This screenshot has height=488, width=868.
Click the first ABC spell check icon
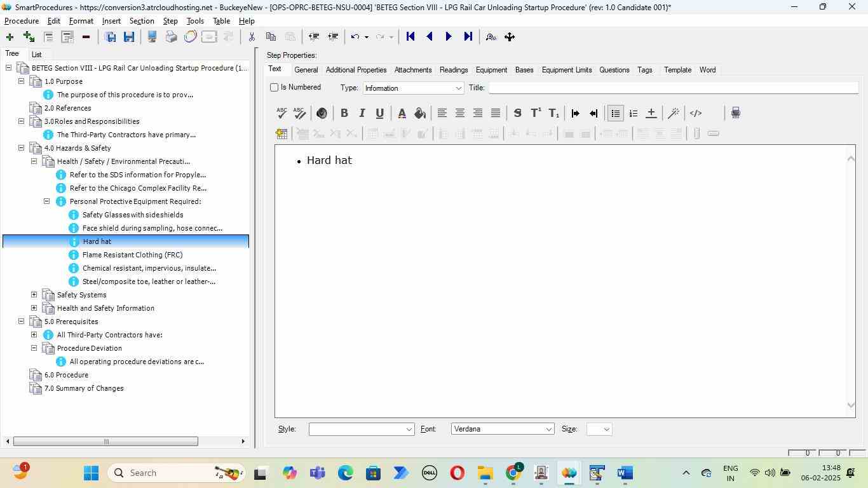(x=281, y=113)
